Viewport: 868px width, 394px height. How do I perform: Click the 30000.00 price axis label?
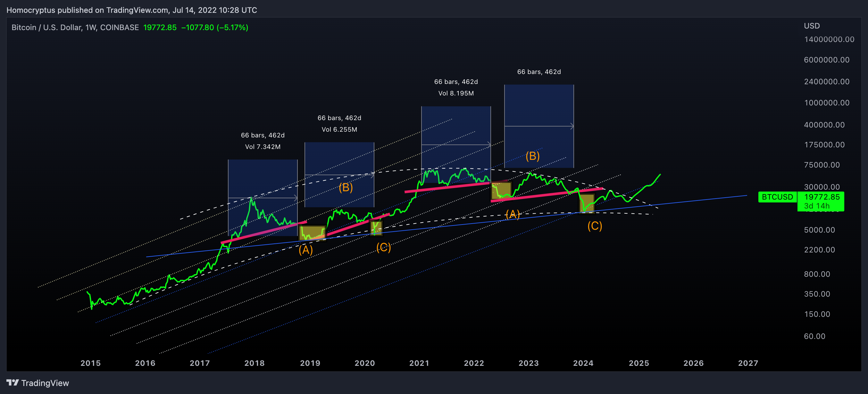point(822,187)
